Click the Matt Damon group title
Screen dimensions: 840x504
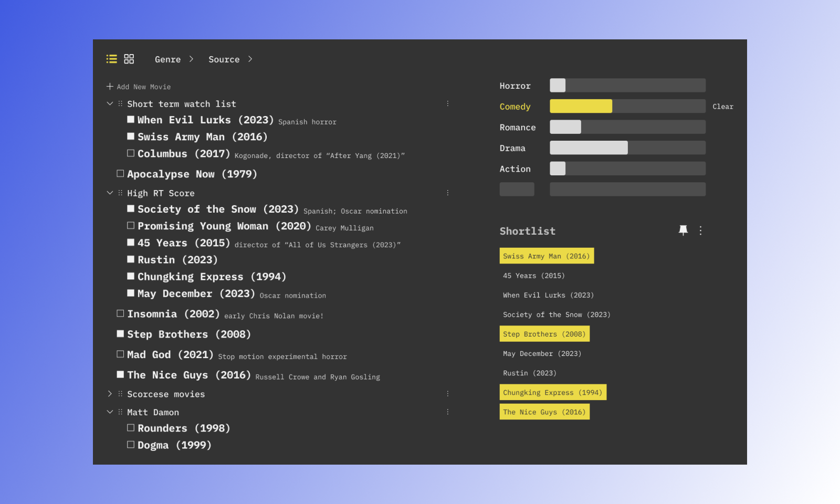[x=153, y=412]
